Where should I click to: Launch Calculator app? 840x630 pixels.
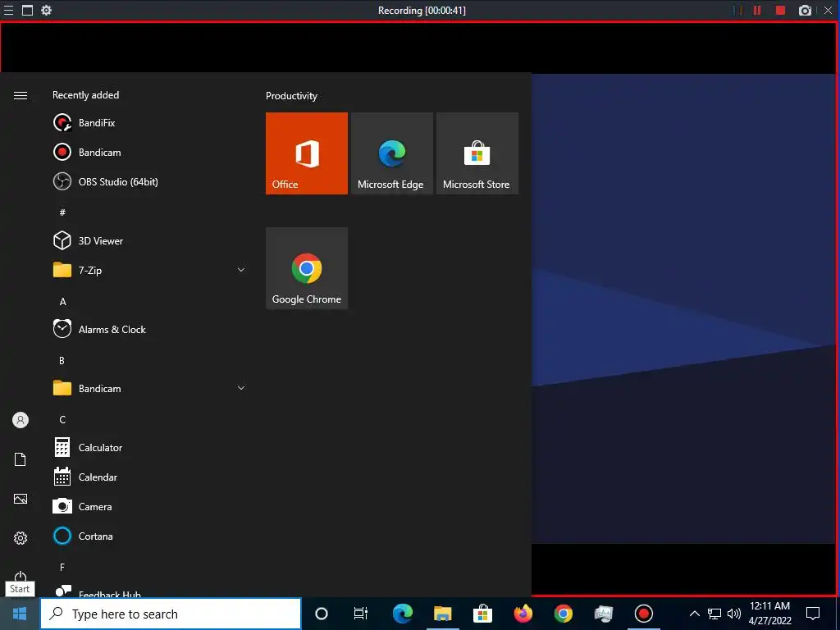tap(150, 447)
